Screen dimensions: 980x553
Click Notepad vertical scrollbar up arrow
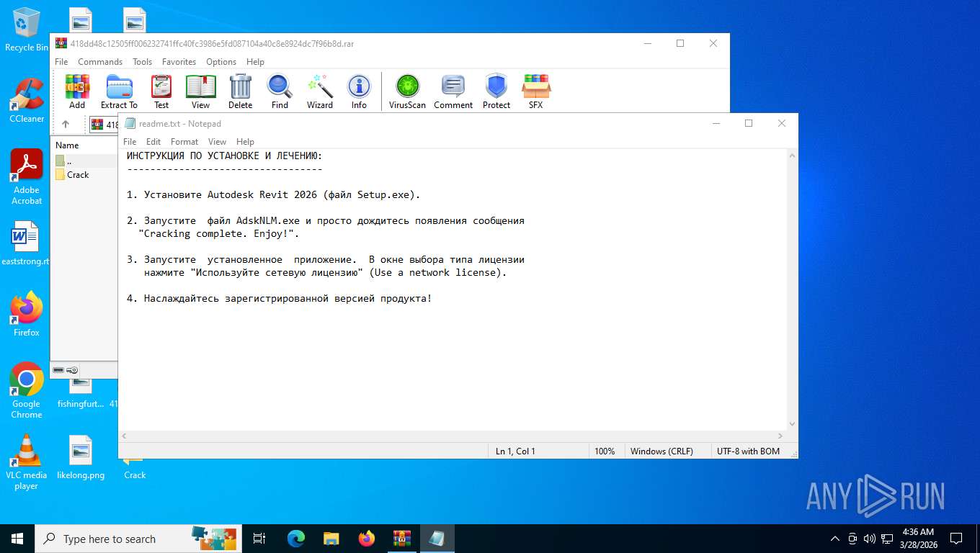click(x=792, y=156)
